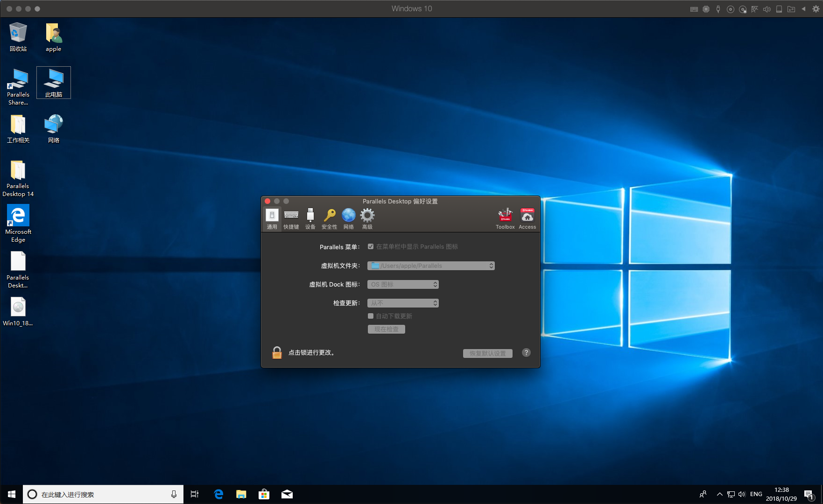Open Task View on the taskbar
This screenshot has width=823, height=504.
[x=195, y=494]
